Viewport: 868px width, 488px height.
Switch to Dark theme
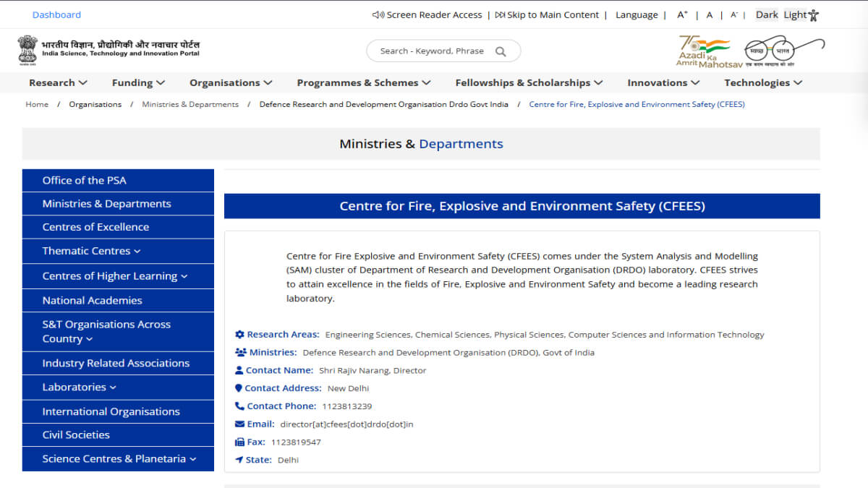pyautogui.click(x=766, y=14)
